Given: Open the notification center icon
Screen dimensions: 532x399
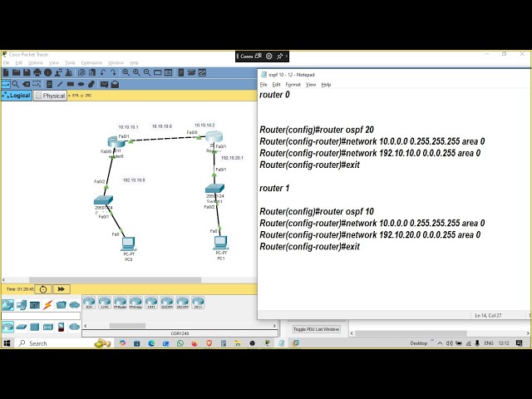Looking at the screenshot, I should 519,343.
